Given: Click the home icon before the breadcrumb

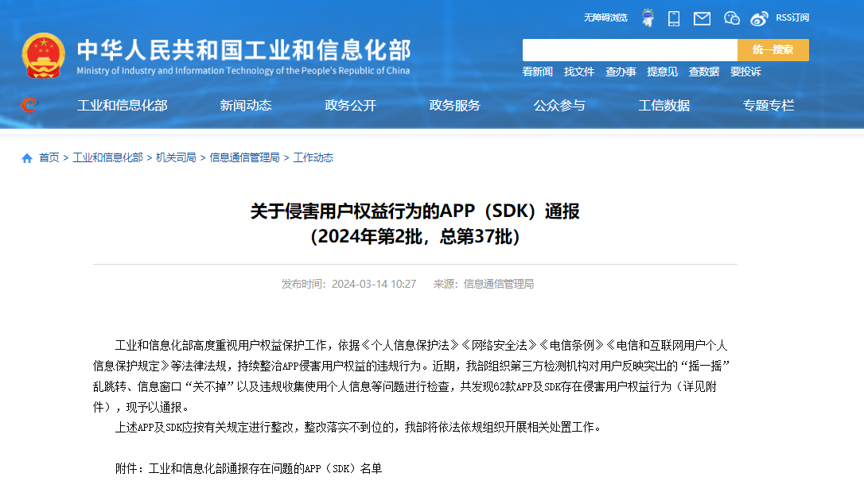Looking at the screenshot, I should pyautogui.click(x=25, y=157).
